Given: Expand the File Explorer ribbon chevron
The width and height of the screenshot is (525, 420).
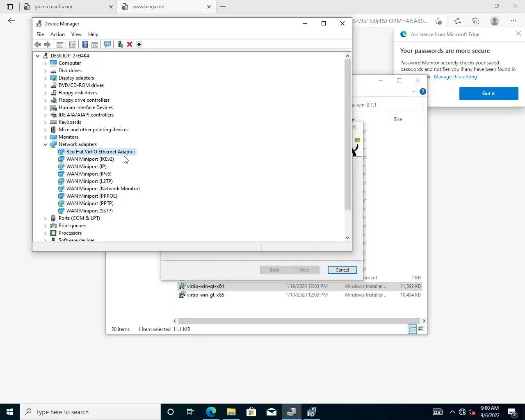Looking at the screenshot, I should [414, 91].
